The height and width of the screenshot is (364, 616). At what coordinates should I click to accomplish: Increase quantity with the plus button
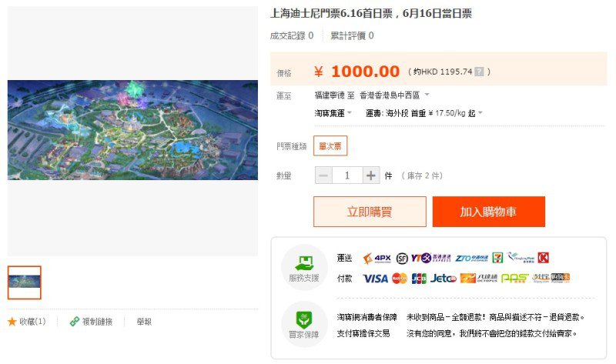point(371,175)
